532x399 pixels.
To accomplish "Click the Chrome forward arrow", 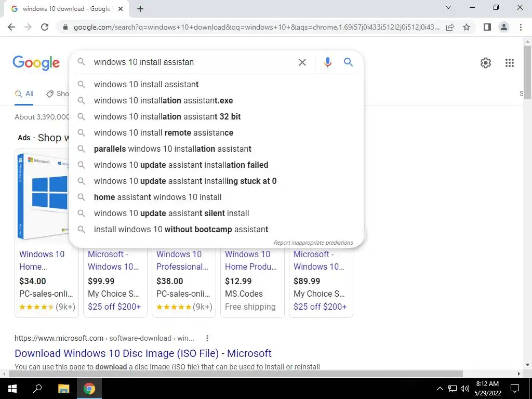I will (x=28, y=27).
